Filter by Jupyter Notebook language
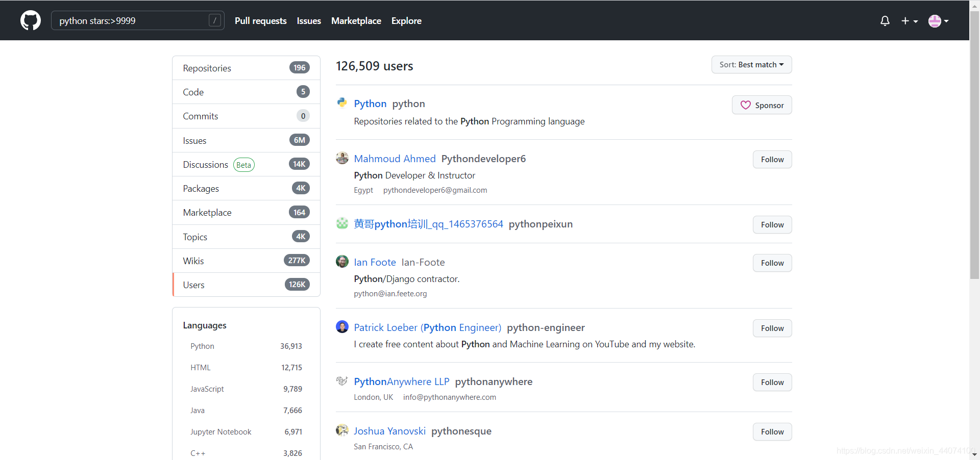The width and height of the screenshot is (980, 460). coord(246,432)
